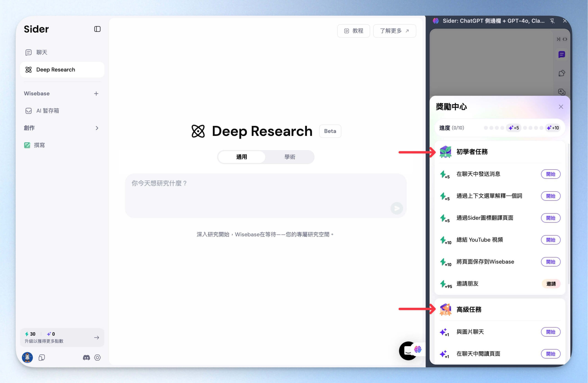Open the purple chat icon in side panel
This screenshot has width=588, height=383.
[562, 54]
